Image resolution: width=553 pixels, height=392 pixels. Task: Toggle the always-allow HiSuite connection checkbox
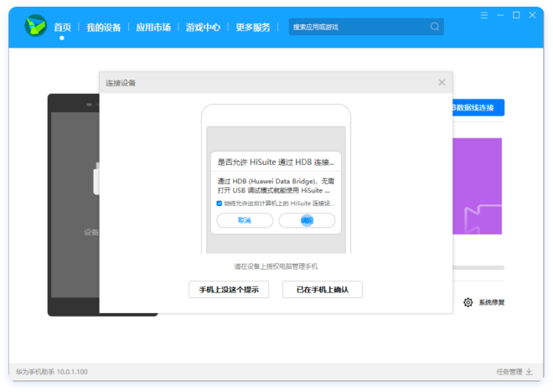click(219, 204)
